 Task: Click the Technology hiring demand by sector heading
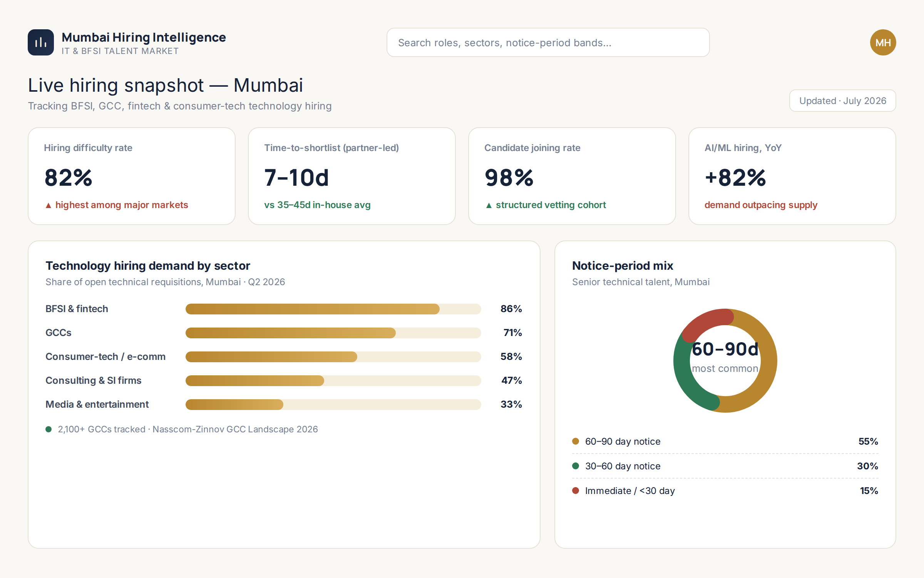[x=148, y=266]
